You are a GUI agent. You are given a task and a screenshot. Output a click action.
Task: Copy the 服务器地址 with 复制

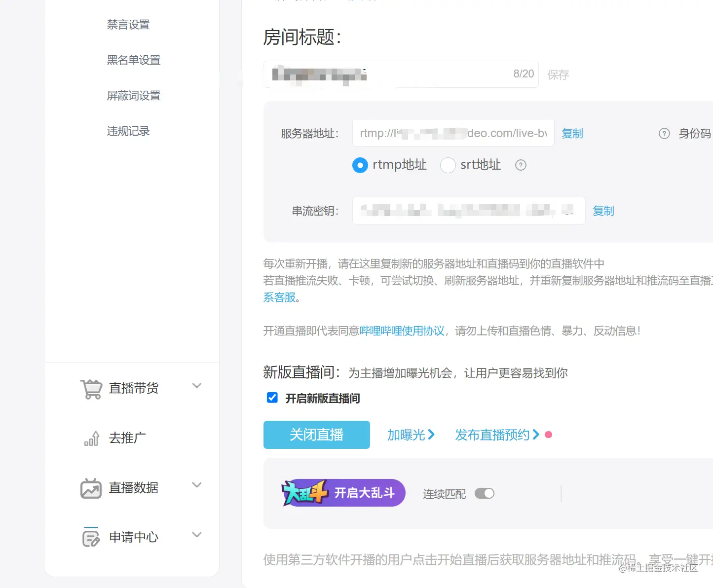(x=572, y=134)
